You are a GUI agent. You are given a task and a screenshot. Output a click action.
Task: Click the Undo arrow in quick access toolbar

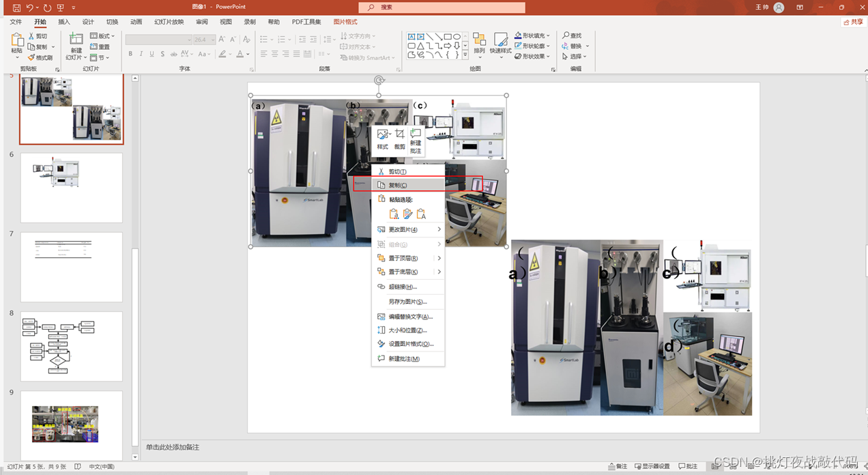29,8
